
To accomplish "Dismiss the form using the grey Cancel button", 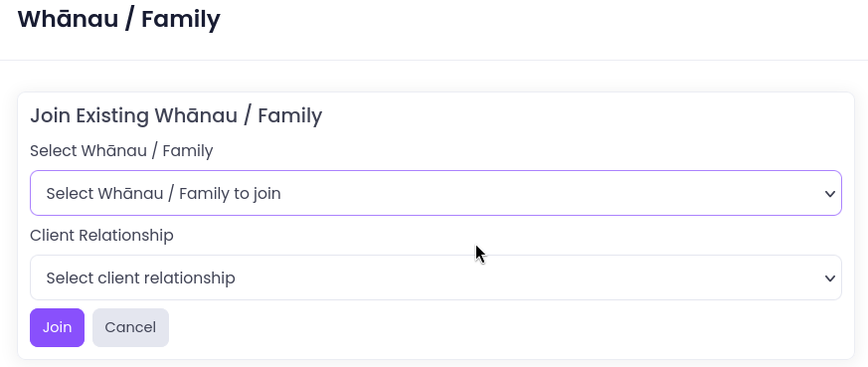I will [x=130, y=327].
